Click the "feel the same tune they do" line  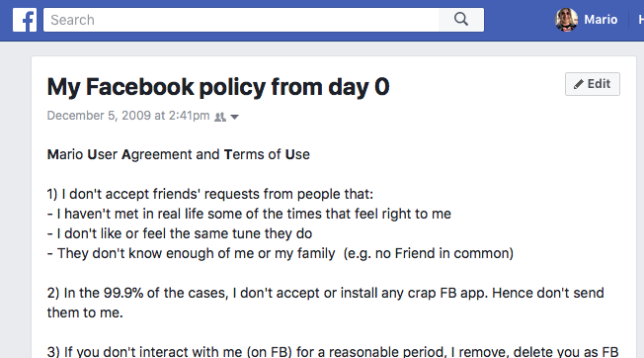click(180, 233)
